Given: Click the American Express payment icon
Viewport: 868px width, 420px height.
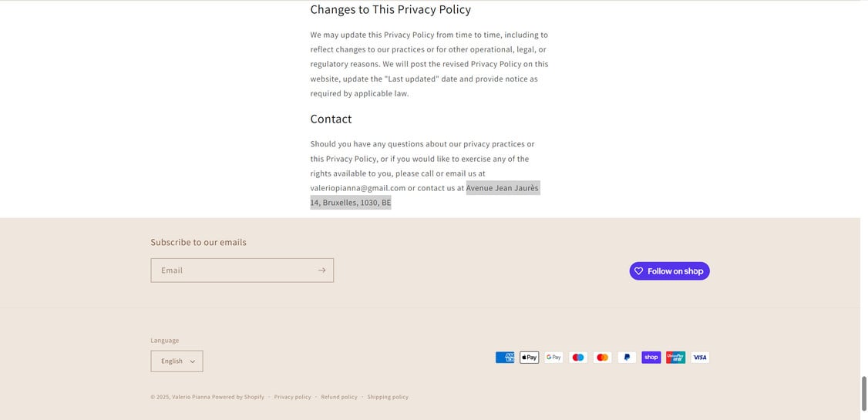Looking at the screenshot, I should pos(505,358).
